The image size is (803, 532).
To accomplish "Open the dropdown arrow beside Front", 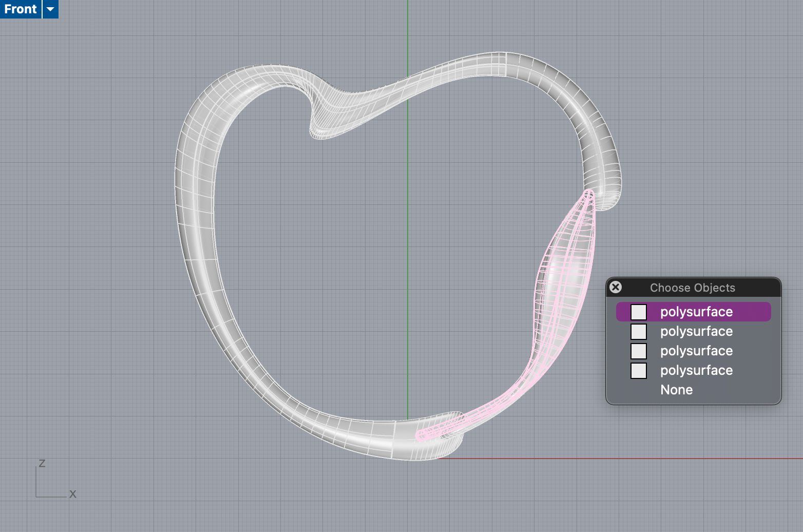I will (50, 9).
